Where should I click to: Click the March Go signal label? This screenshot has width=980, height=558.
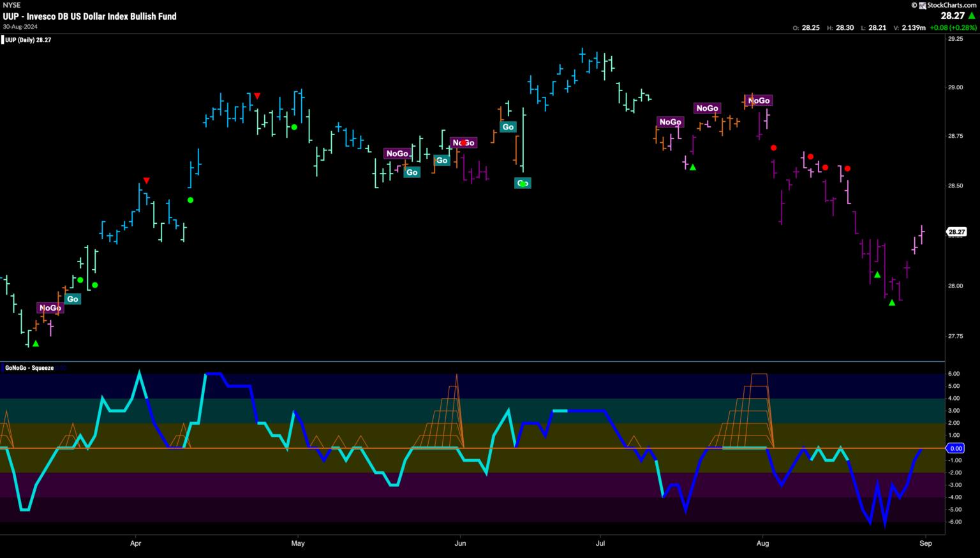(x=73, y=299)
